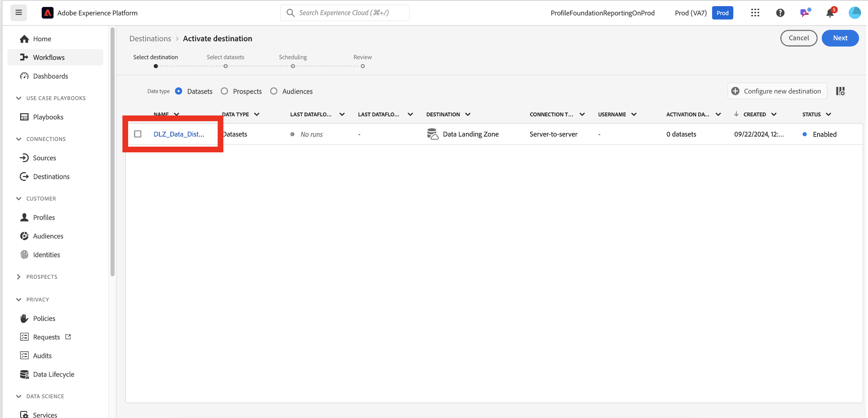This screenshot has height=418, width=868.
Task: Click the user profile avatar
Action: [854, 13]
